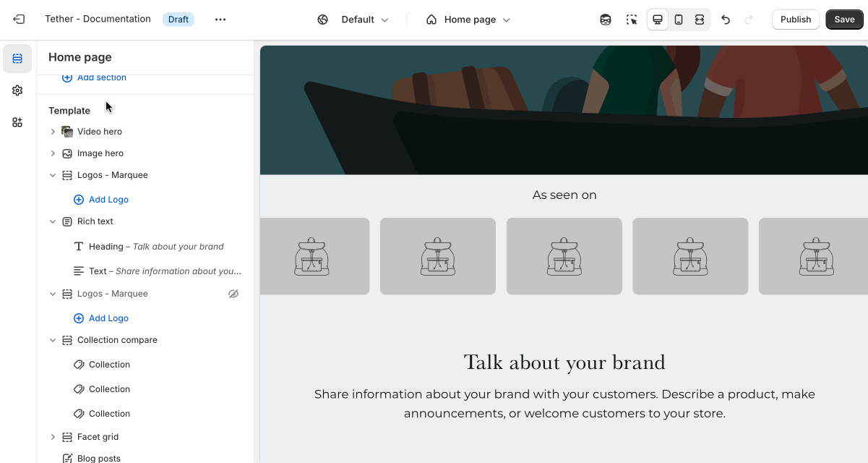Viewport: 868px width, 463px height.
Task: Collapse the Collection compare section
Action: pos(53,340)
